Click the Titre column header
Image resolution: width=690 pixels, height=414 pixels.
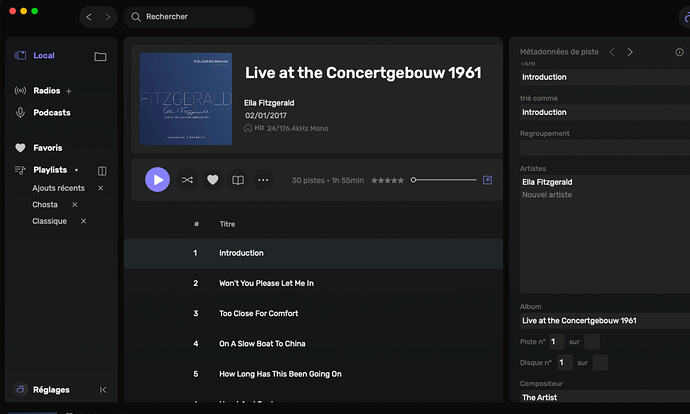(227, 224)
